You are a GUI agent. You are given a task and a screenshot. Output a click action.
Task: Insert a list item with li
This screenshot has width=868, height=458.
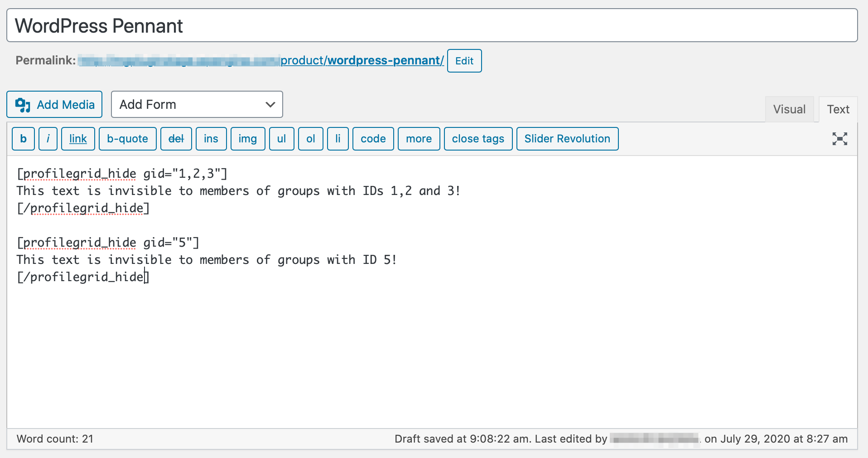[338, 139]
